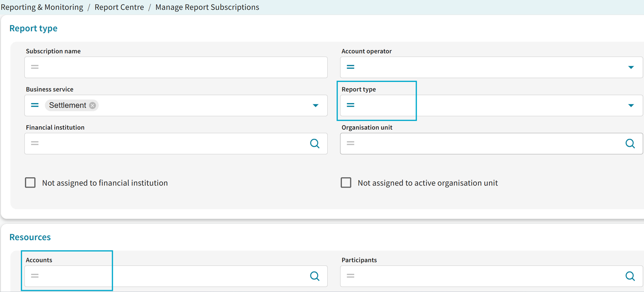Click the Organisation unit search magnifier icon

[630, 143]
